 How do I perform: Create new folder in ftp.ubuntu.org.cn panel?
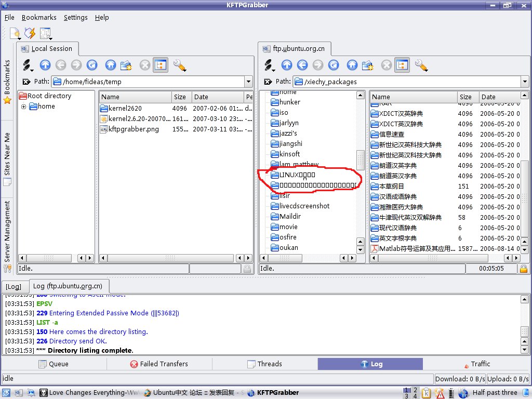click(368, 65)
